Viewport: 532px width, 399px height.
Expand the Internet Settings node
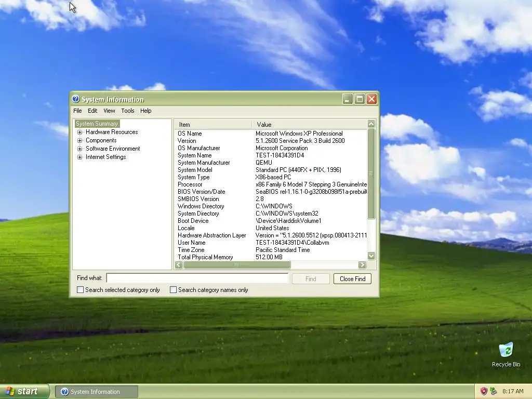(x=79, y=157)
